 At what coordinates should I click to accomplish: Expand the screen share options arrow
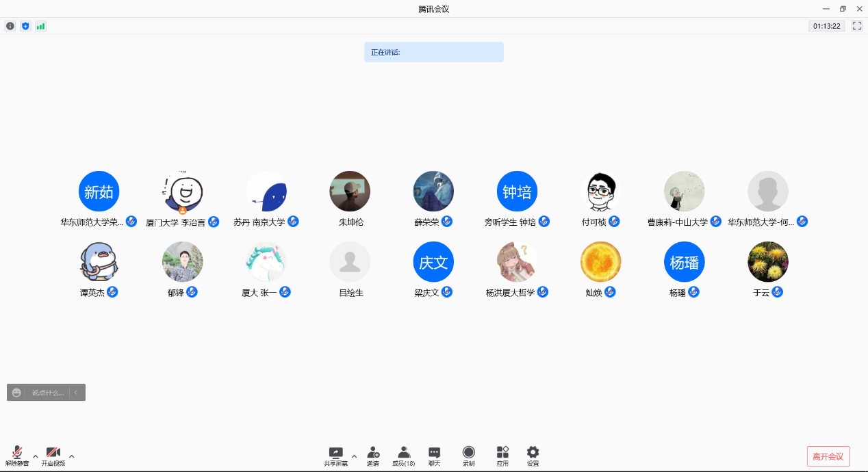pos(354,456)
